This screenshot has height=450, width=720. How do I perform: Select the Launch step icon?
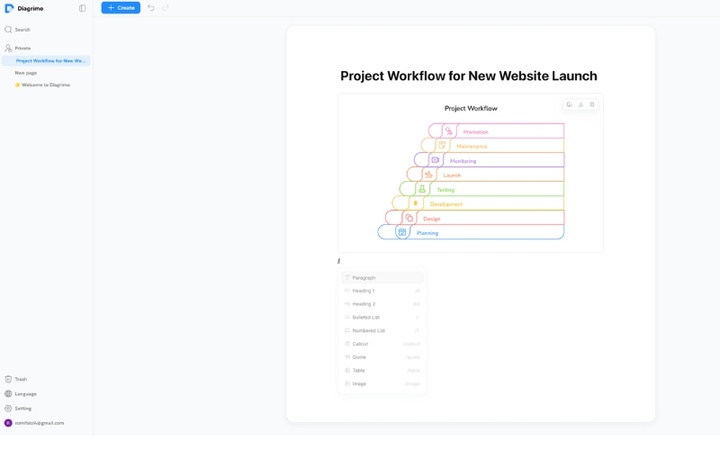428,174
